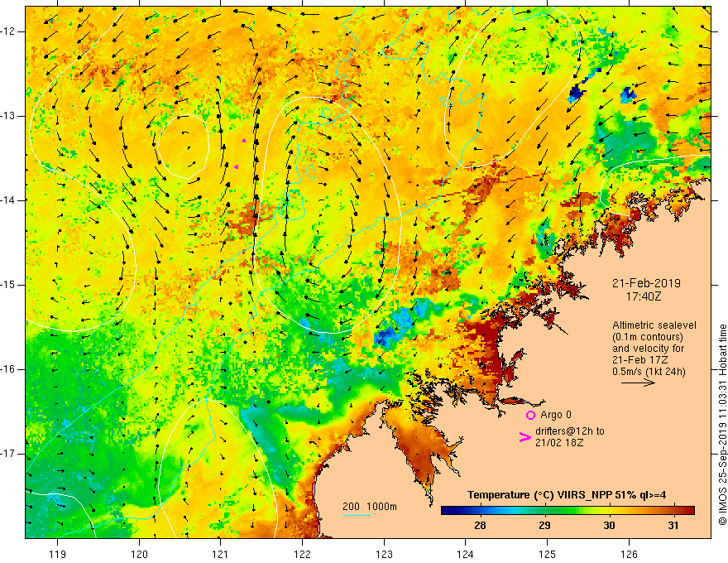Click the colorbar tick label 28

coord(480,526)
